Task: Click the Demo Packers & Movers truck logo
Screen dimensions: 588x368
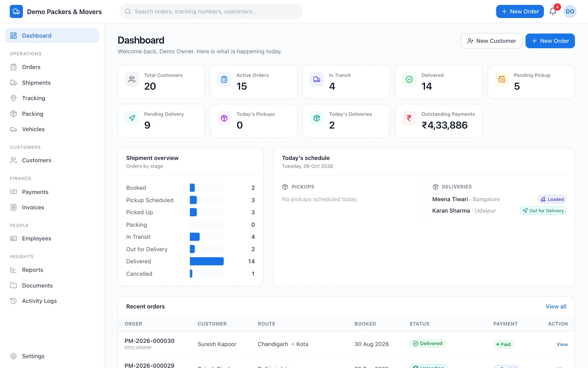Action: [x=16, y=11]
